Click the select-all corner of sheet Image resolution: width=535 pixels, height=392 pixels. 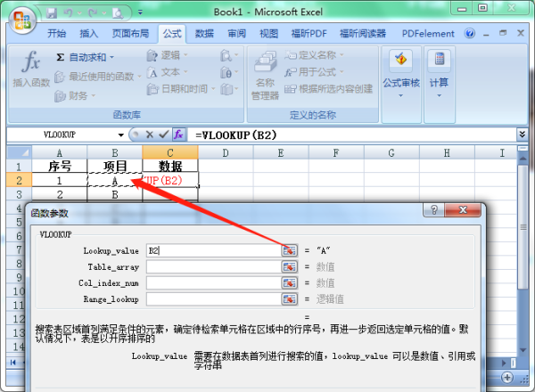tap(20, 152)
